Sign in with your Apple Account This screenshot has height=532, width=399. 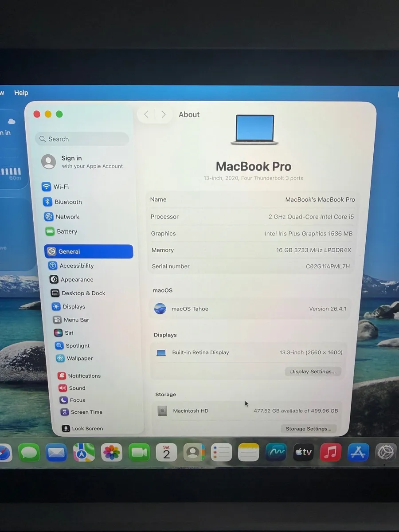[82, 162]
